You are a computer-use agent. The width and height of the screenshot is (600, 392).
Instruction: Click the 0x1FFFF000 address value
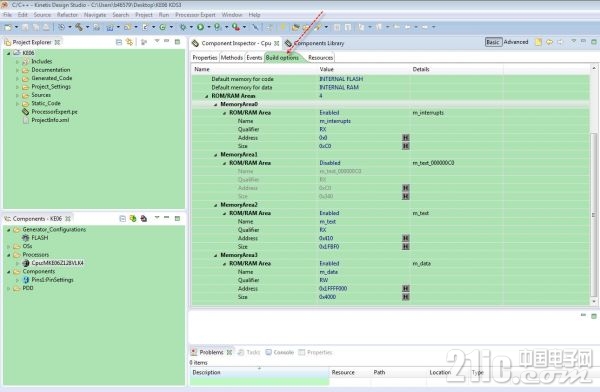click(x=333, y=288)
